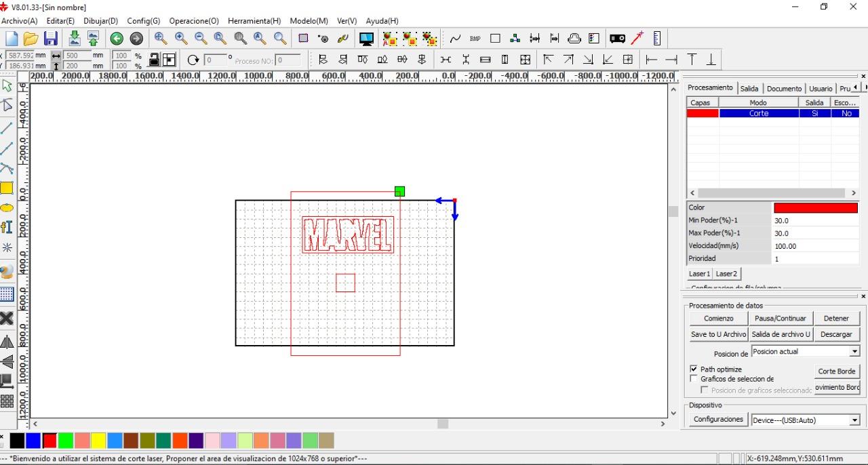868x465 pixels.
Task: Click the Import icon with green down arrow
Action: click(75, 39)
